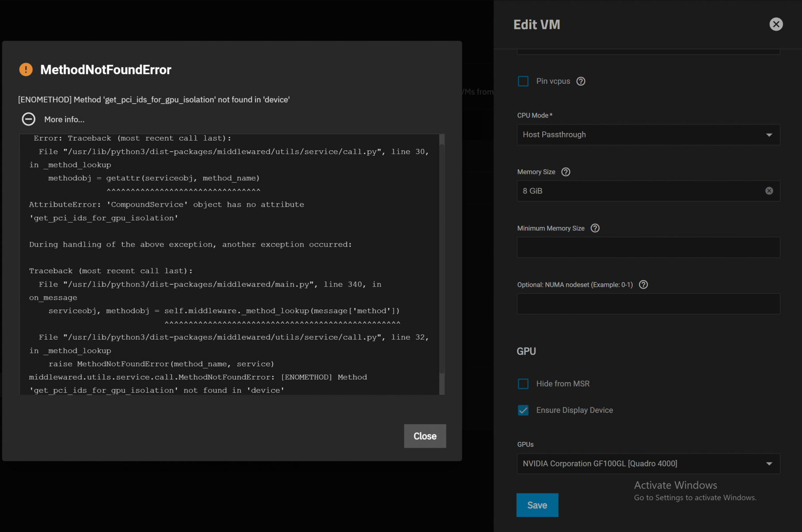This screenshot has height=532, width=802.
Task: Save the VM settings
Action: [537, 505]
